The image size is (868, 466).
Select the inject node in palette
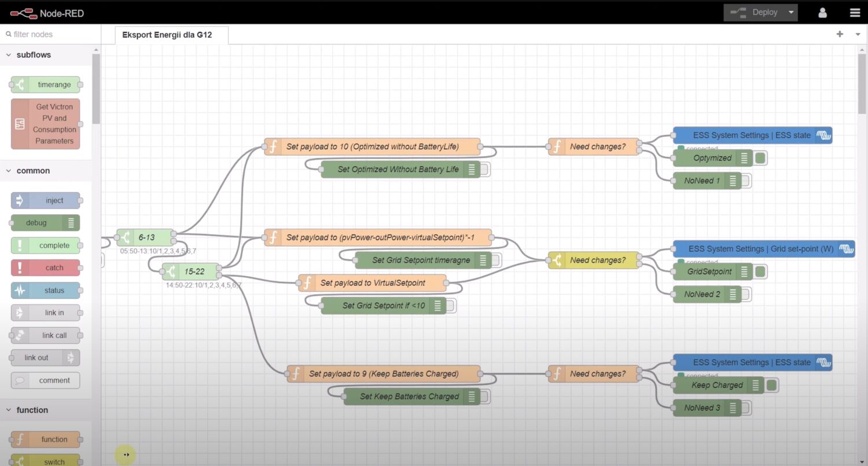point(46,200)
